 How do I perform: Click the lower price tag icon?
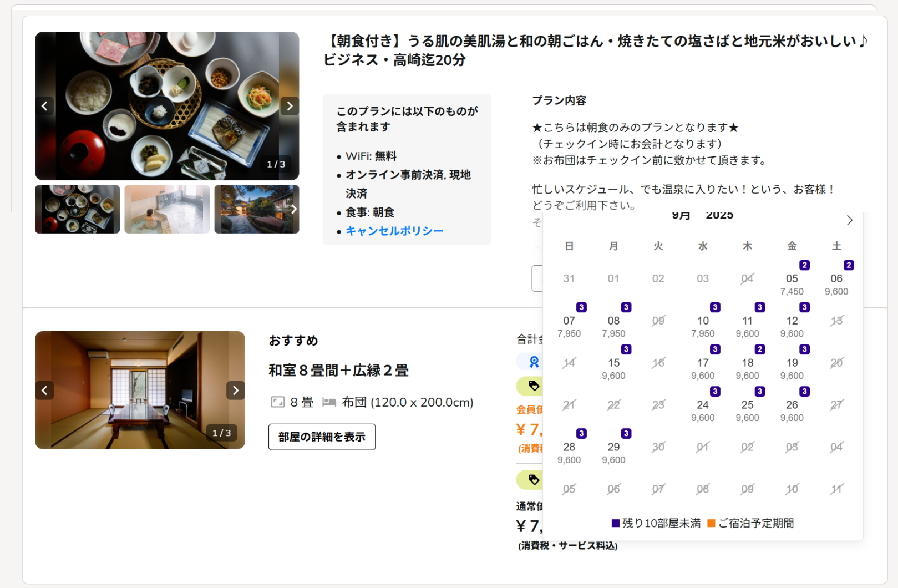click(534, 480)
